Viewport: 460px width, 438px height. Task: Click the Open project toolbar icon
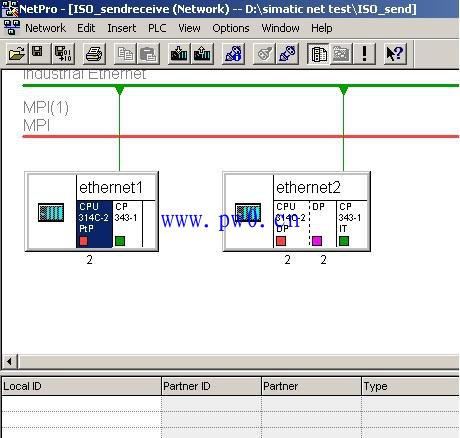tap(17, 53)
